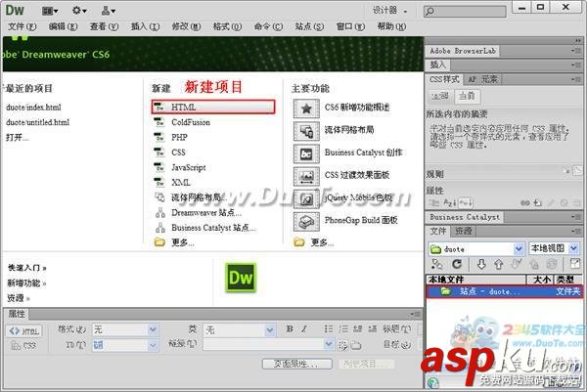587x392 pixels.
Task: Open the jQuery Mobile 色板 icon
Action: coord(306,199)
